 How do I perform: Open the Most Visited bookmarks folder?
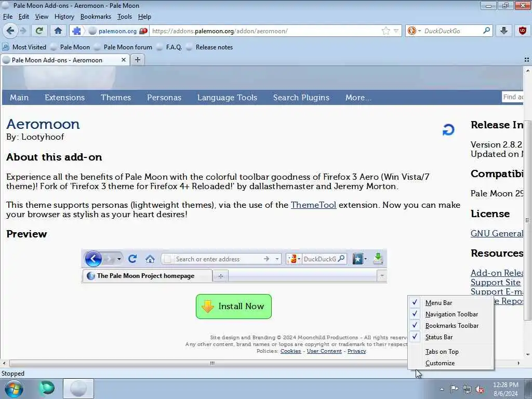click(24, 47)
